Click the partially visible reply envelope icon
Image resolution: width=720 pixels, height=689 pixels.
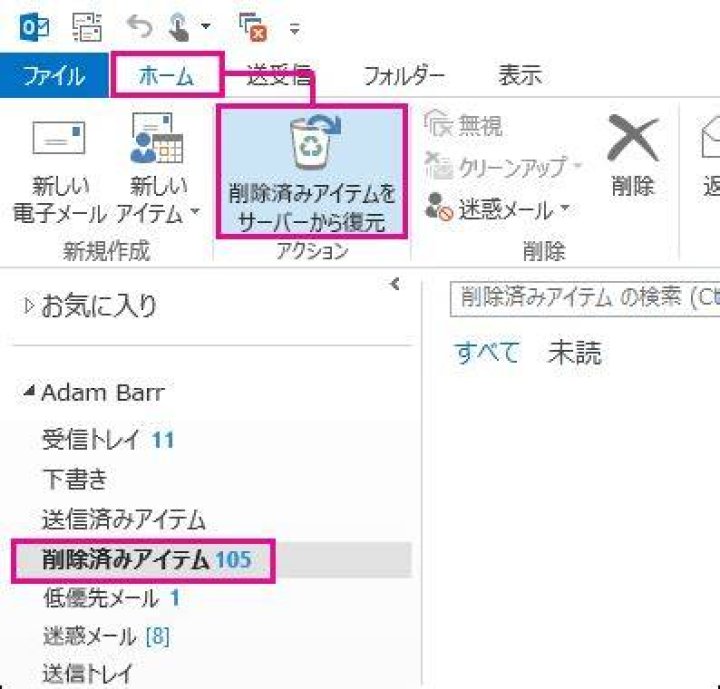click(710, 138)
